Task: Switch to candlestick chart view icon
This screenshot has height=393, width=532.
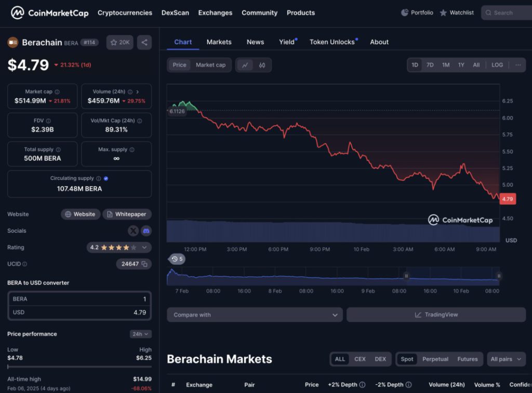Action: pyautogui.click(x=262, y=65)
